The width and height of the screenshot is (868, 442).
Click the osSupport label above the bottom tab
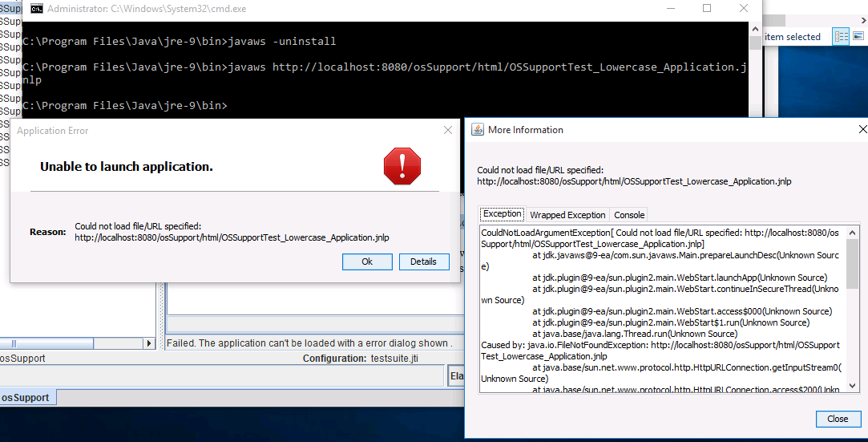pyautogui.click(x=22, y=359)
